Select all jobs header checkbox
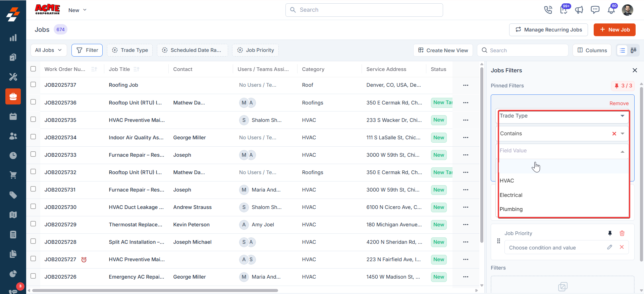Image resolution: width=644 pixels, height=294 pixels. (33, 69)
